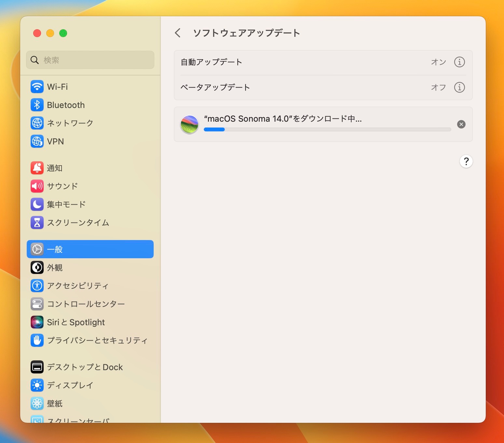Select the ネットワーク sidebar label
504x443 pixels.
pos(70,123)
